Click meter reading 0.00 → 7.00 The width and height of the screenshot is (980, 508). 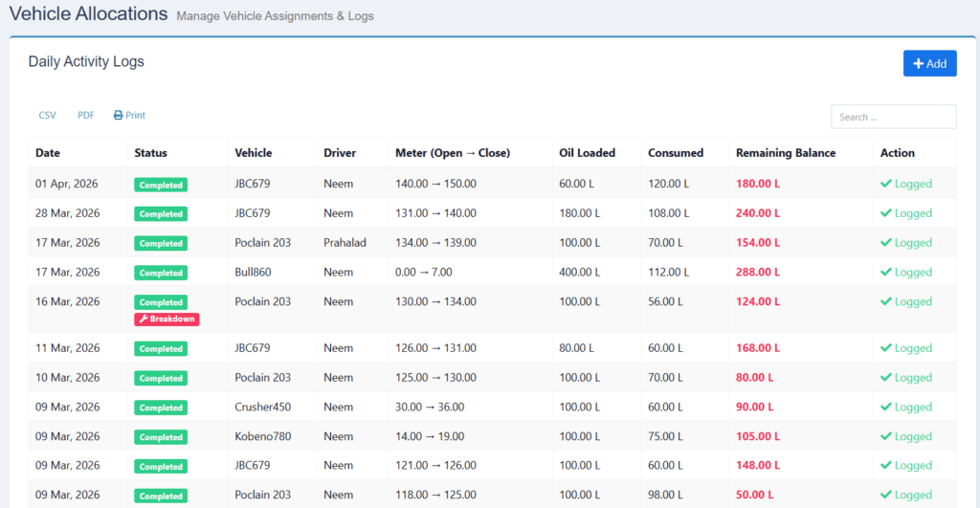[424, 272]
